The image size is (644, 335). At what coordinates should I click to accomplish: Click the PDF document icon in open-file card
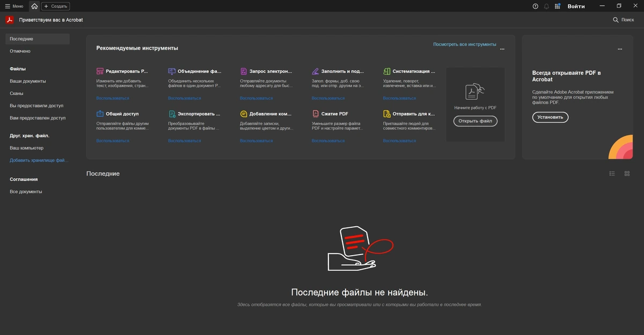click(475, 92)
